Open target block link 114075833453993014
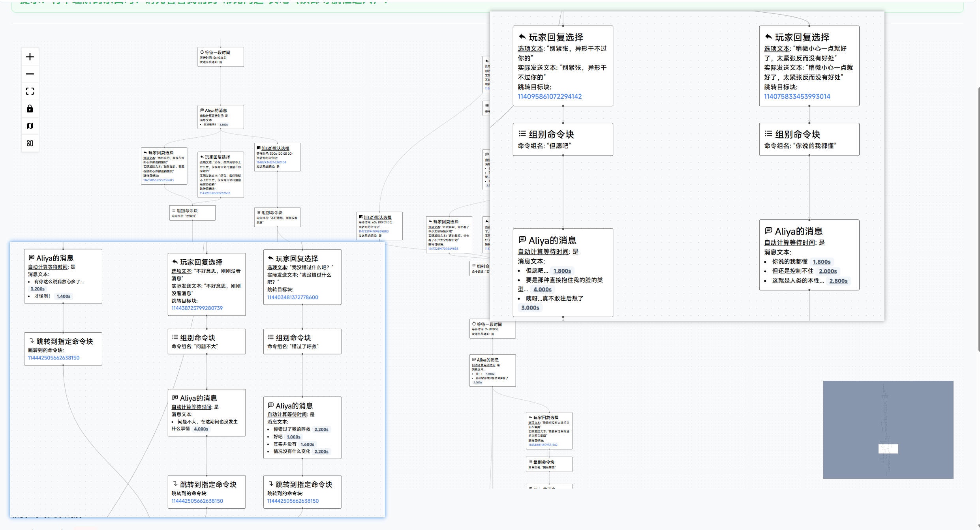980x530 pixels. pos(797,96)
